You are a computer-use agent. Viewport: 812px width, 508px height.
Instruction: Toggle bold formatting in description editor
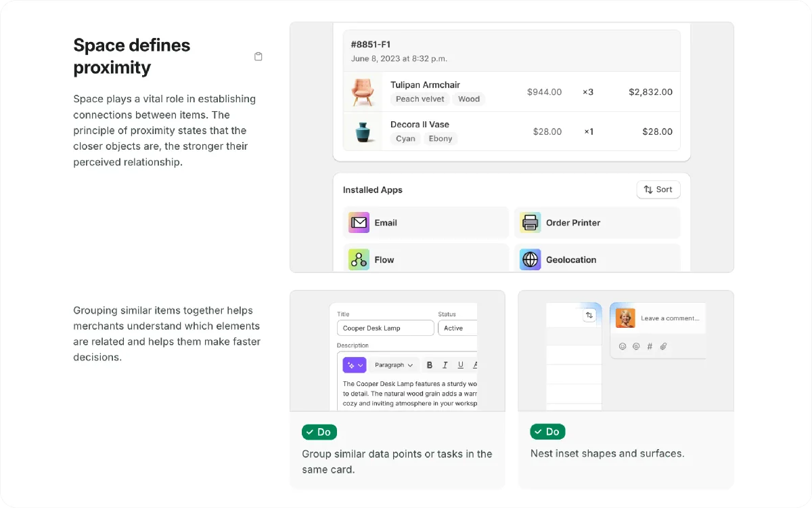(429, 365)
